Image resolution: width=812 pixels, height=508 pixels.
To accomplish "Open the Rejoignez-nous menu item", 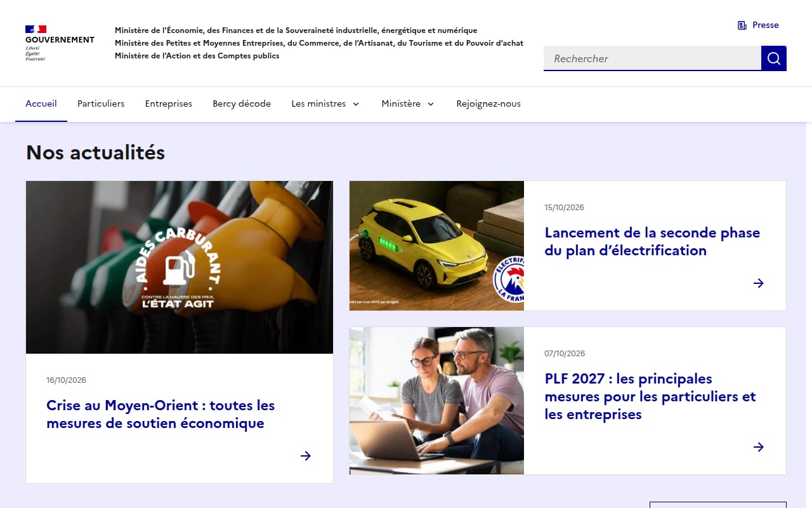I will pos(488,104).
